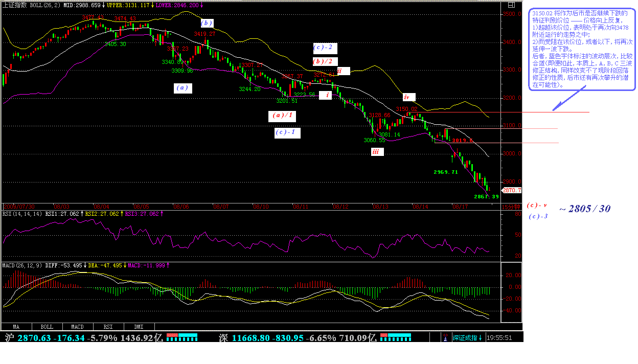
Task: Click the Shenzhen red-cyan breadth bar after 710.09亿
Action: [396, 337]
